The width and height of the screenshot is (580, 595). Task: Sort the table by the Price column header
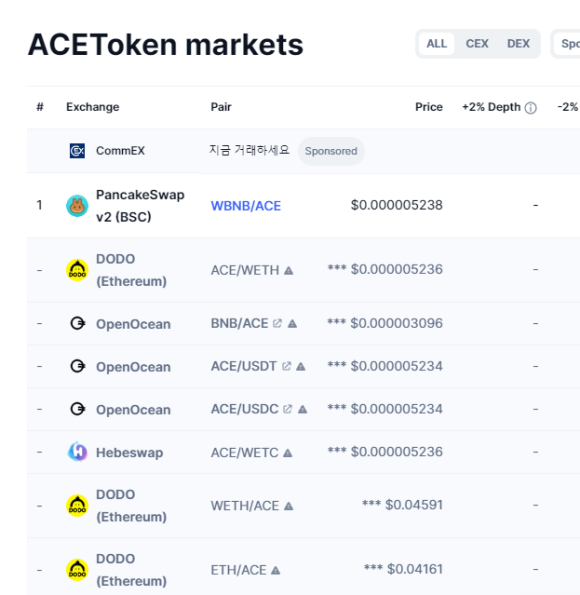(429, 107)
